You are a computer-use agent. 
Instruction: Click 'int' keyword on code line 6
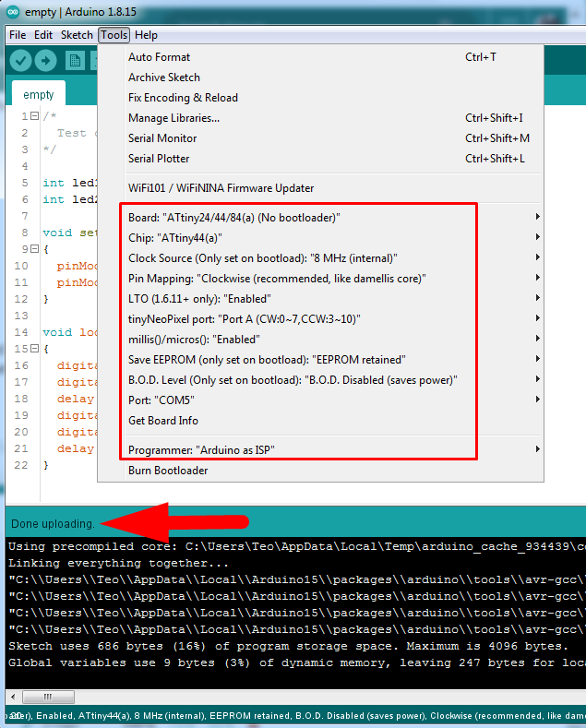(x=54, y=199)
